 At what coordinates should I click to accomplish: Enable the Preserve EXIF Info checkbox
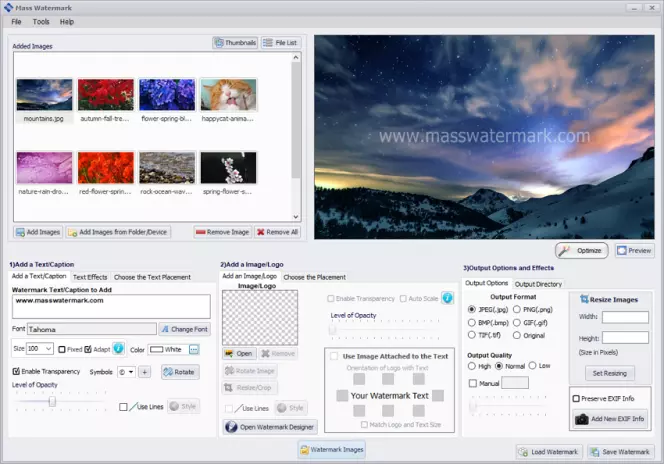pyautogui.click(x=576, y=398)
